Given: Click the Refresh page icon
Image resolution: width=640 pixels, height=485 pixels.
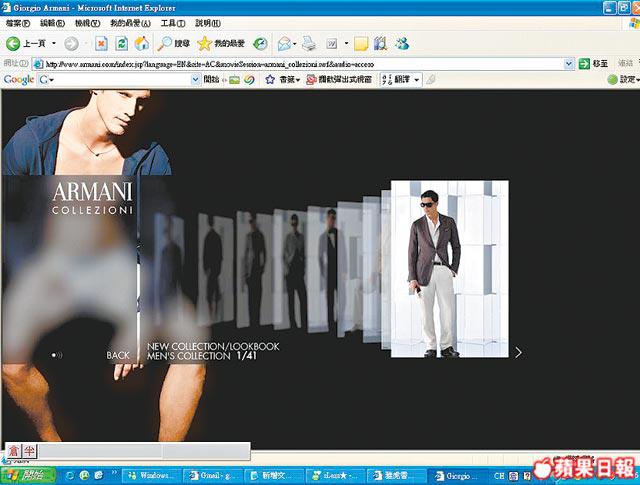Looking at the screenshot, I should point(121,43).
